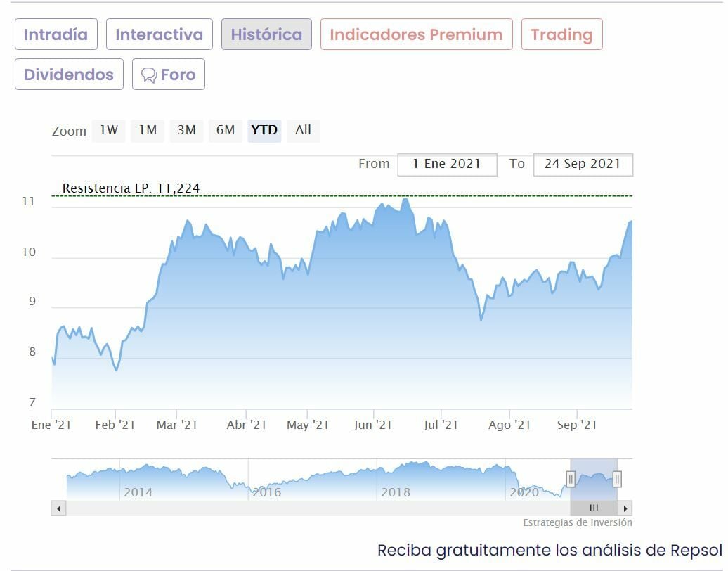Click the To date field
728x571 pixels.
(x=583, y=164)
